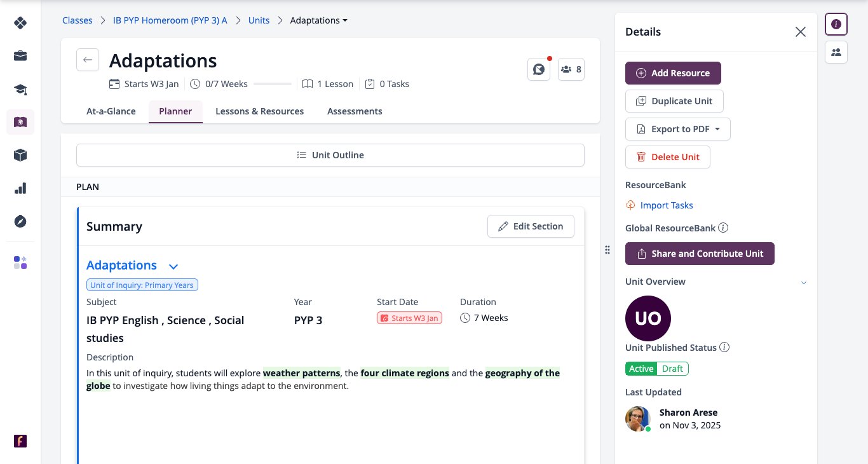Toggle the Details info panel icon
Image resolution: width=868 pixels, height=464 pixels.
(x=836, y=24)
